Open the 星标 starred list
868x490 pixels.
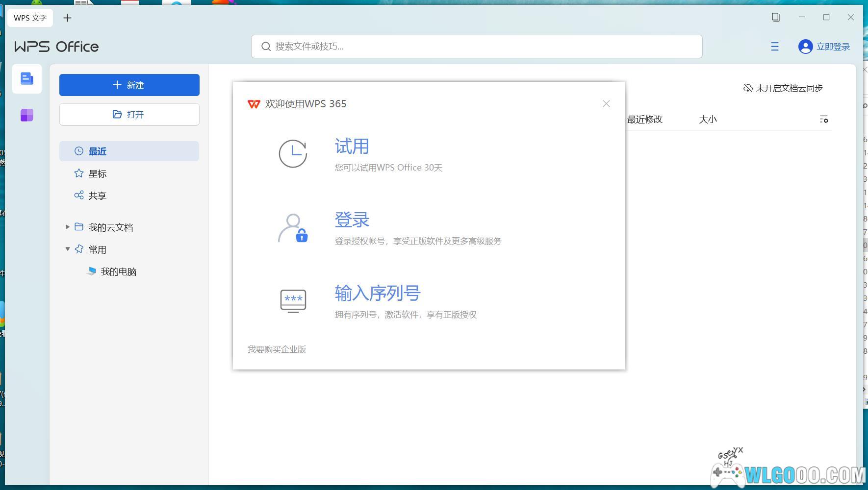(97, 173)
